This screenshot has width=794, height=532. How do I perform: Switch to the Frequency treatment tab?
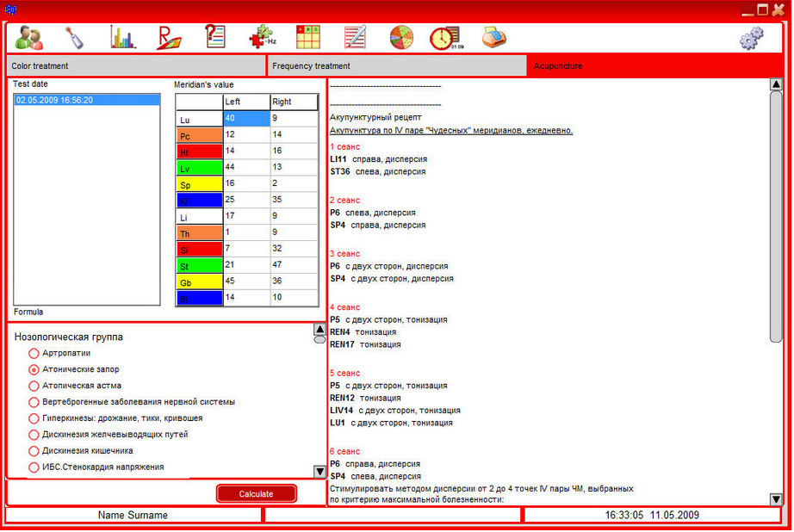(396, 65)
